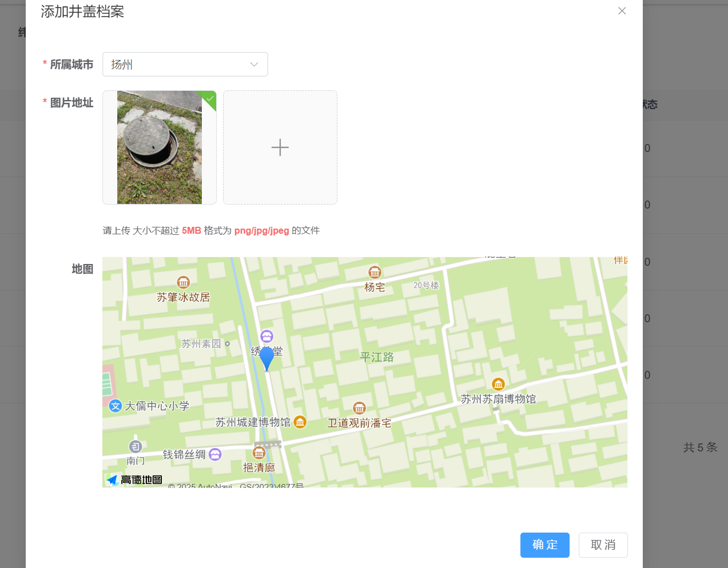
Task: Cancel with the 取消 button
Action: click(603, 545)
